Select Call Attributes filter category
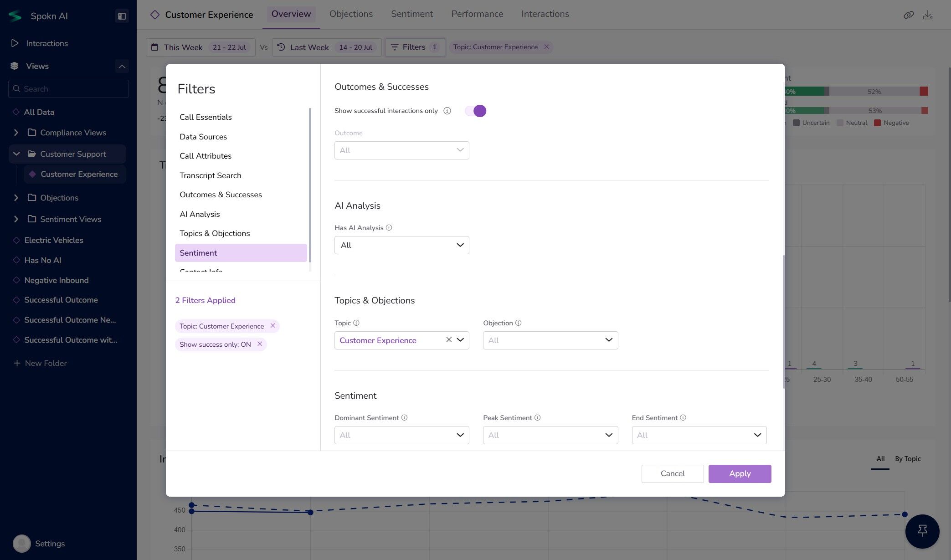 pos(206,156)
